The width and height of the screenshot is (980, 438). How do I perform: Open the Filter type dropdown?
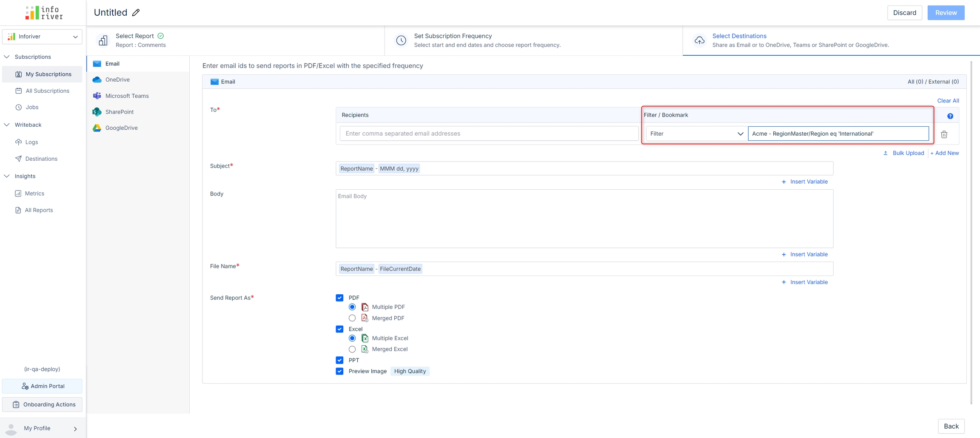coord(696,134)
